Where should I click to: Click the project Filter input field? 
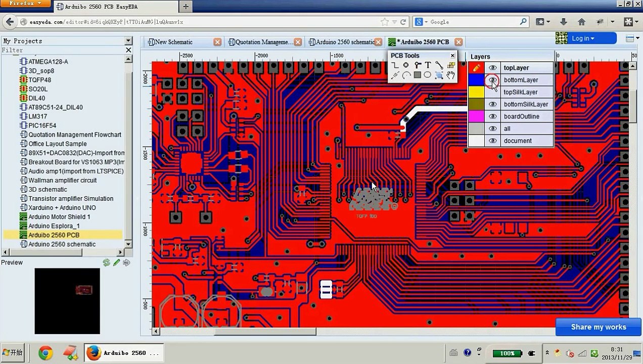tap(63, 50)
